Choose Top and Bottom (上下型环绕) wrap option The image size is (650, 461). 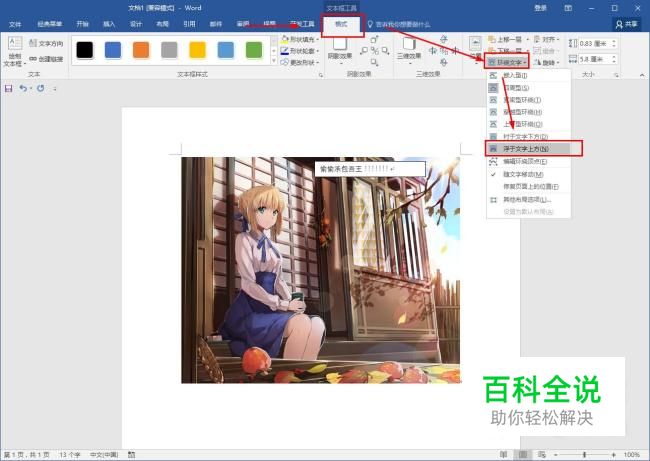[x=529, y=124]
